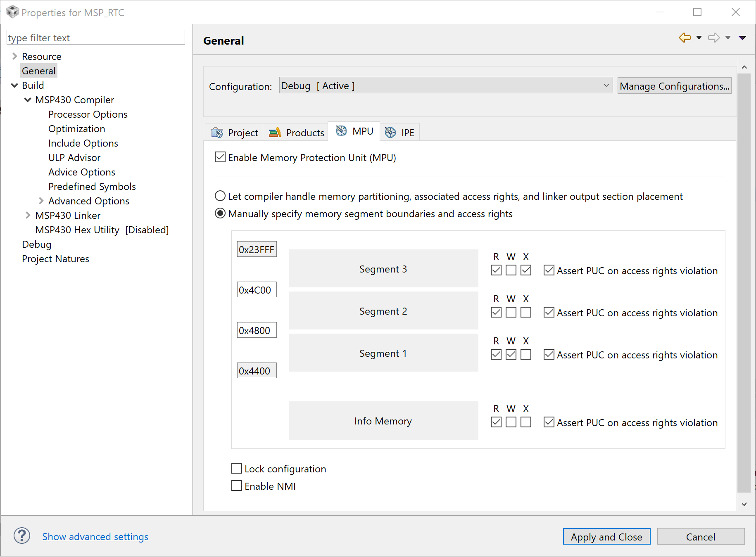
Task: Click the Project tab icon
Action: [x=217, y=133]
